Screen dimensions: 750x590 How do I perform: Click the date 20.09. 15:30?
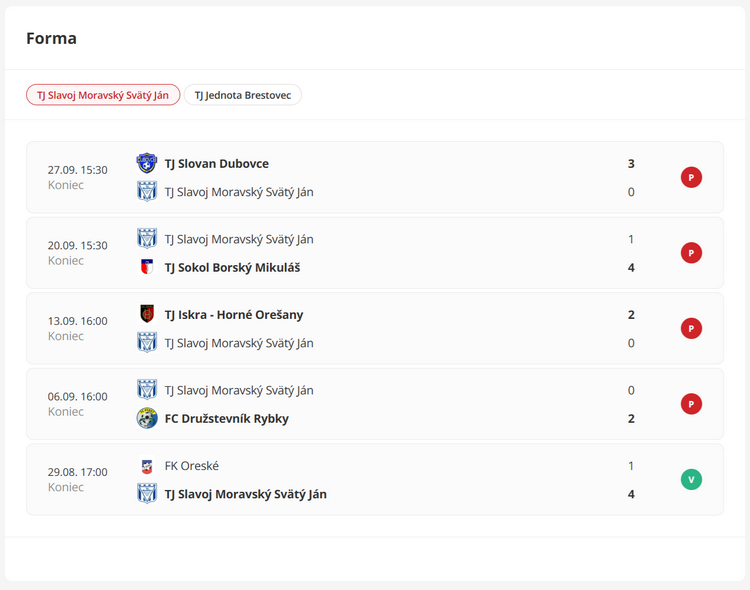coord(77,245)
